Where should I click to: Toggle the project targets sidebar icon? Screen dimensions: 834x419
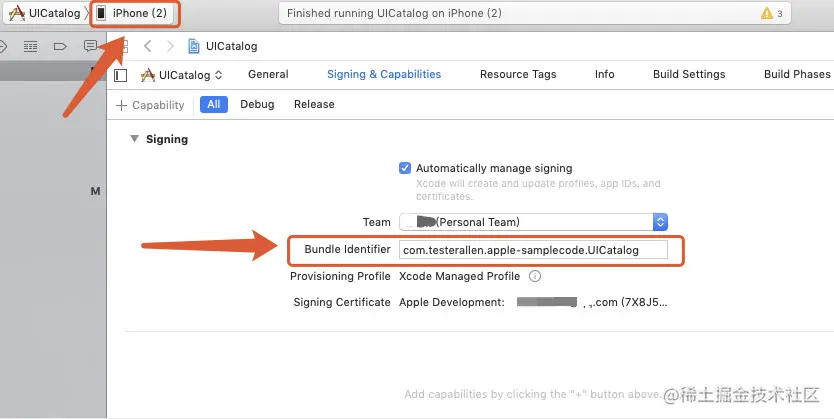(121, 75)
